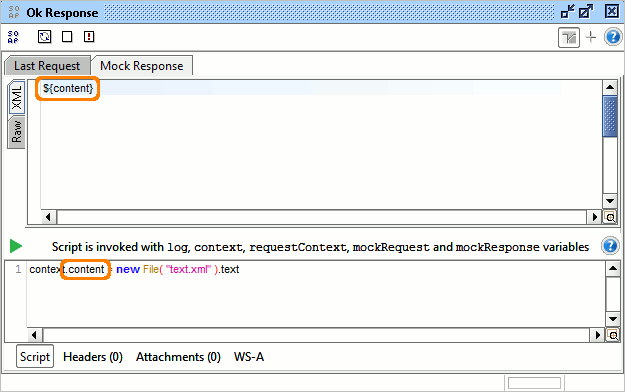
Task: Switch to the Raw vertical view tab
Action: [16, 132]
